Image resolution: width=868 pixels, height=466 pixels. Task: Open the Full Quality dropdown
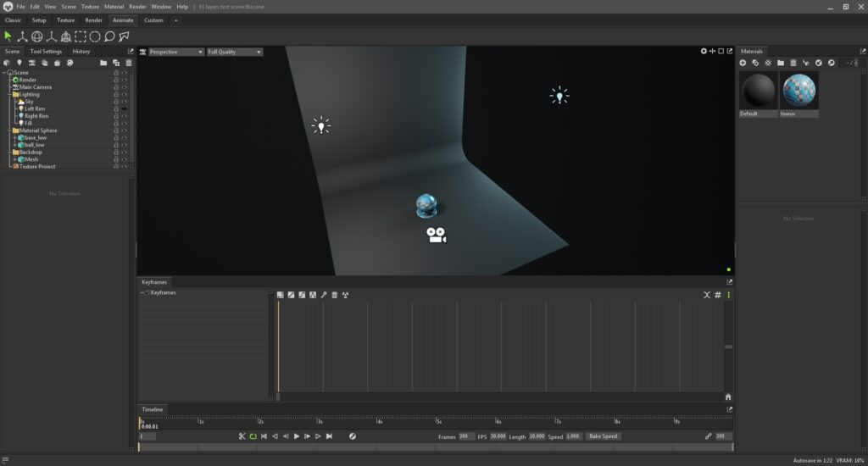235,52
